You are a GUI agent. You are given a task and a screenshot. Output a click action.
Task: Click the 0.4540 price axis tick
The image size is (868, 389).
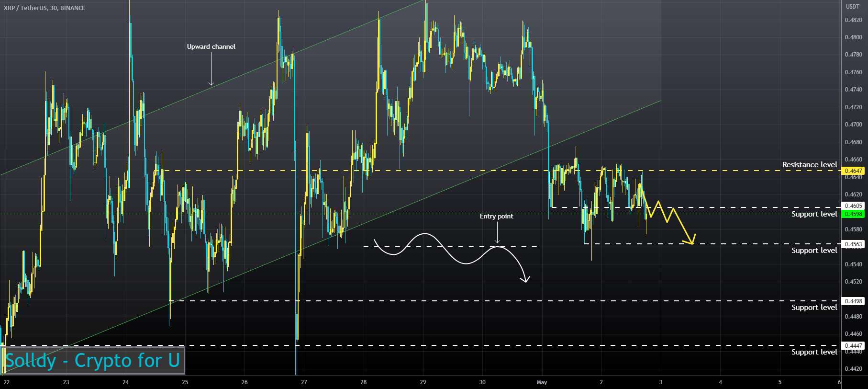pos(853,264)
